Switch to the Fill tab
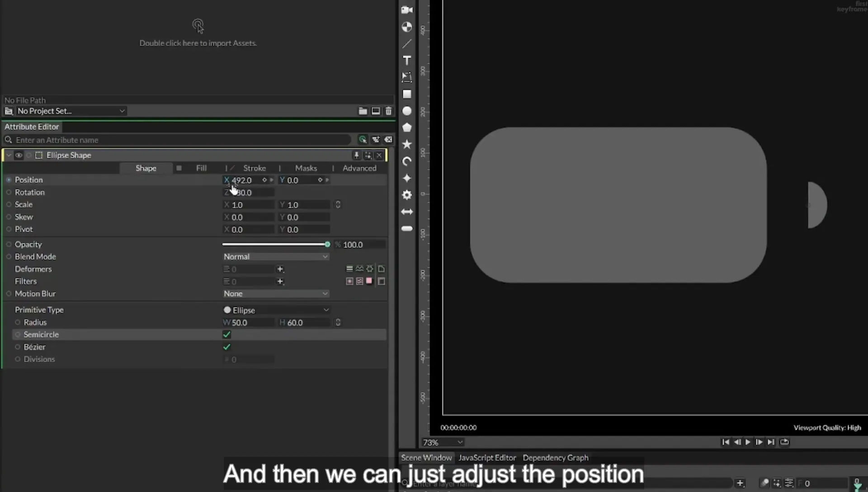Image resolution: width=868 pixels, height=492 pixels. 201,168
